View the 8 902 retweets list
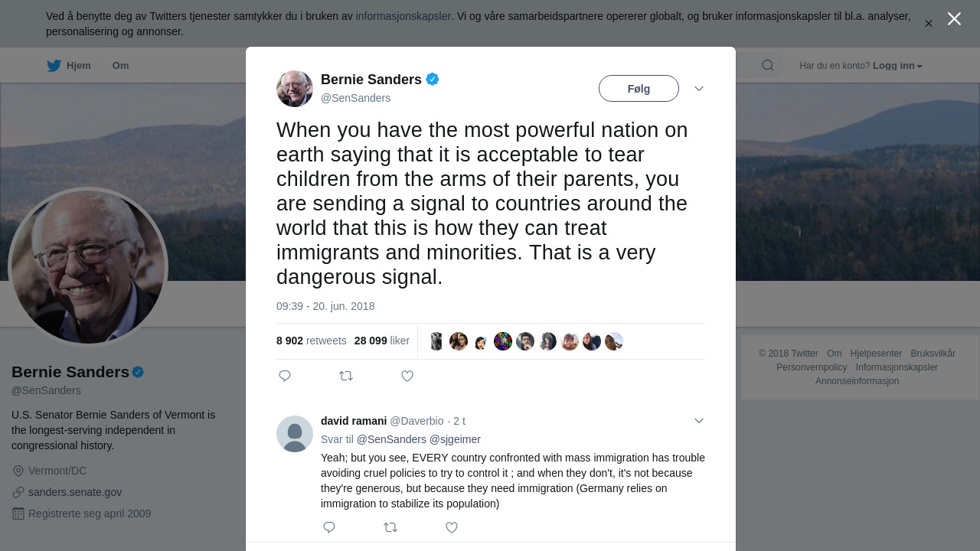The width and height of the screenshot is (980, 551). click(x=312, y=341)
